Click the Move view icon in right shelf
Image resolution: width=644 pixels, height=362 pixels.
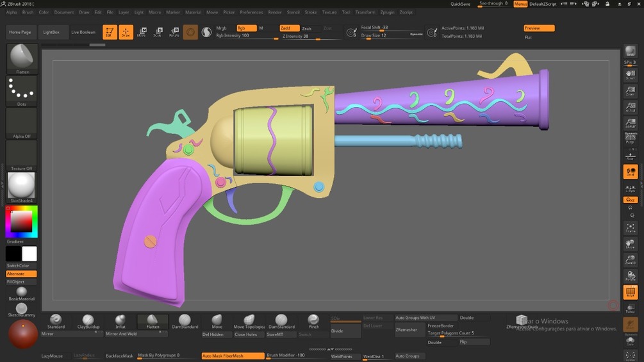(631, 244)
